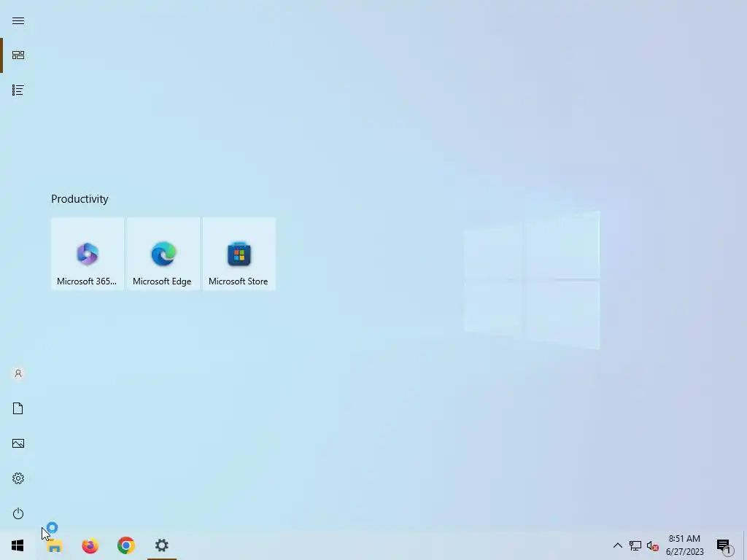Click the Windows Start button

(18, 545)
